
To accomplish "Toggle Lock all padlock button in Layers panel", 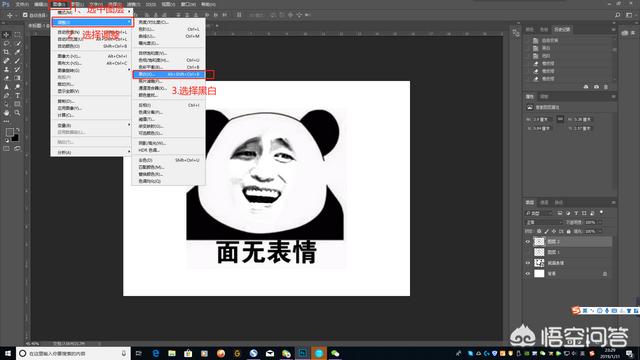I will tap(569, 231).
